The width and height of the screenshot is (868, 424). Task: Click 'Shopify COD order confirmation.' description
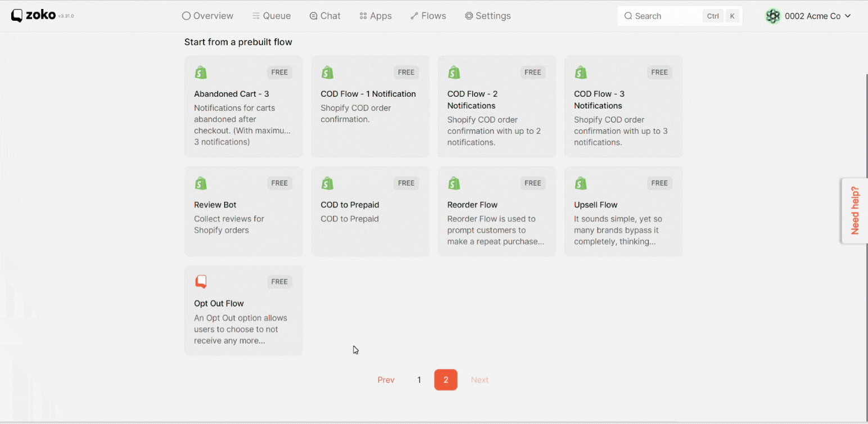[x=356, y=114]
